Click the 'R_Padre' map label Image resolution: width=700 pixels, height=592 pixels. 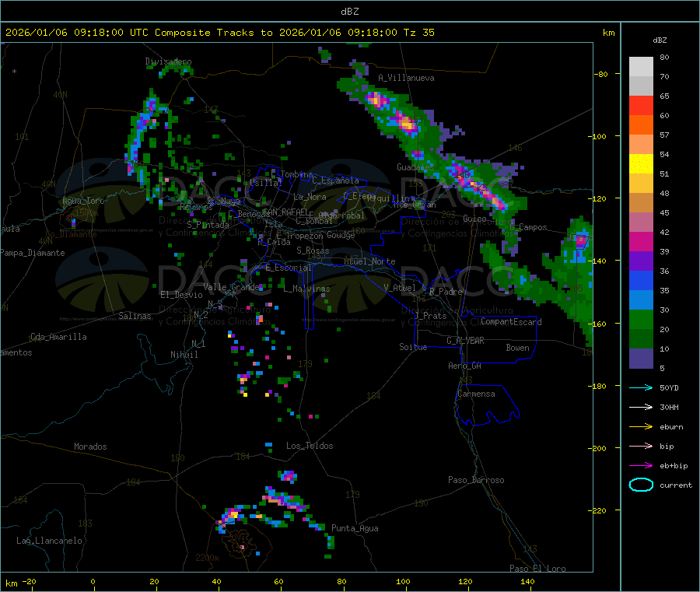pos(446,292)
